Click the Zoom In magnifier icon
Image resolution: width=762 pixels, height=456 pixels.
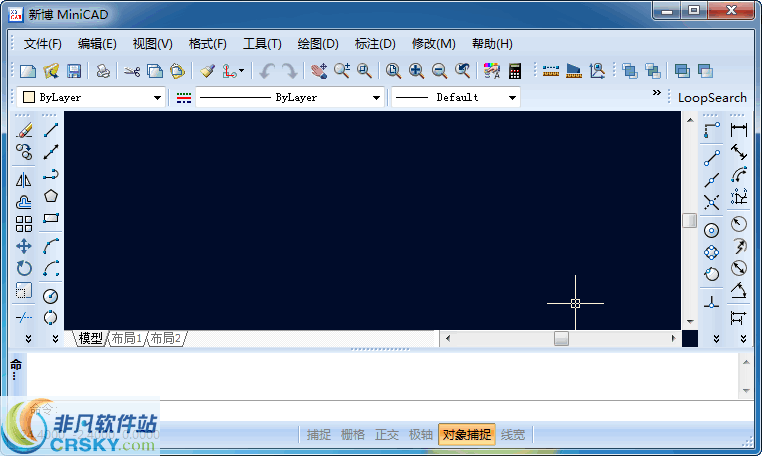click(416, 71)
